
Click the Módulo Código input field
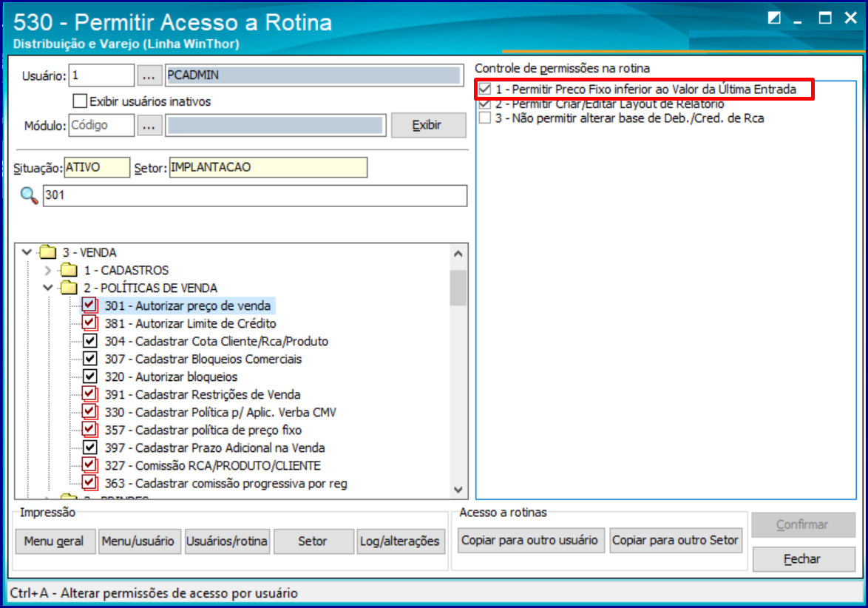click(x=101, y=126)
